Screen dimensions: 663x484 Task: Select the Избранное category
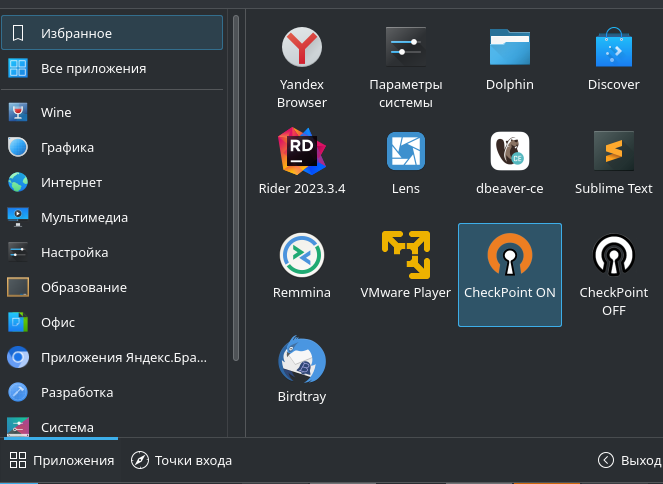(112, 33)
